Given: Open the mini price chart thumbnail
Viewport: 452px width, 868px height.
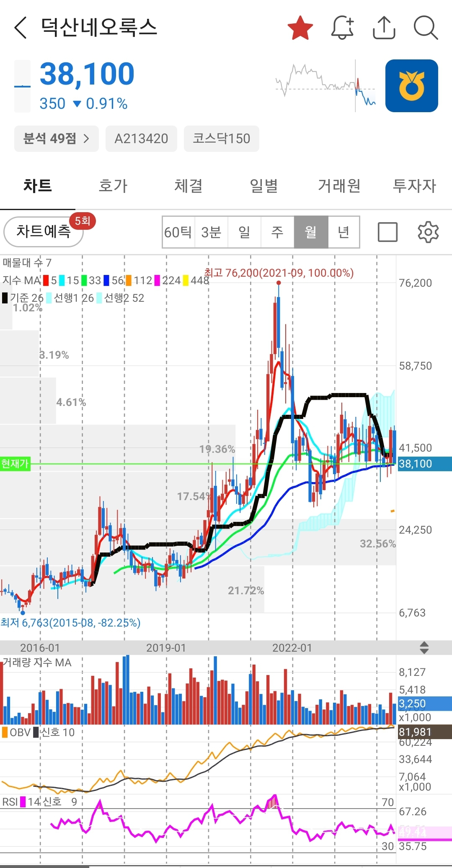Looking at the screenshot, I should pyautogui.click(x=325, y=85).
